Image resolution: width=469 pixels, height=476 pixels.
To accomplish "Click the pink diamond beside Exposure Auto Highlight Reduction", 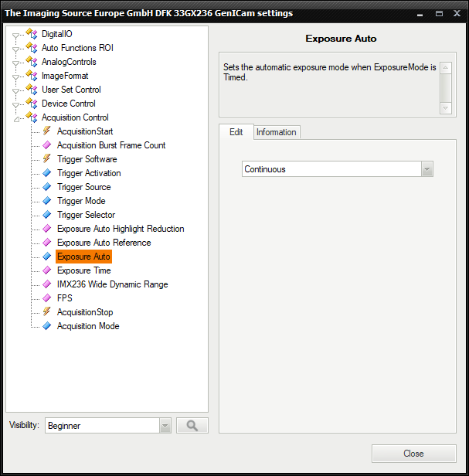I will pyautogui.click(x=47, y=229).
